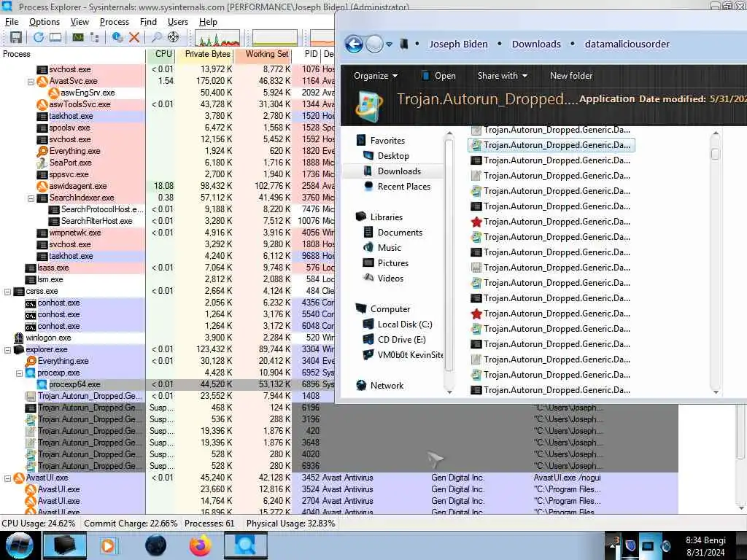Collapse the procexp.exe tree node
Screen dimensions: 747x560
tap(20, 373)
